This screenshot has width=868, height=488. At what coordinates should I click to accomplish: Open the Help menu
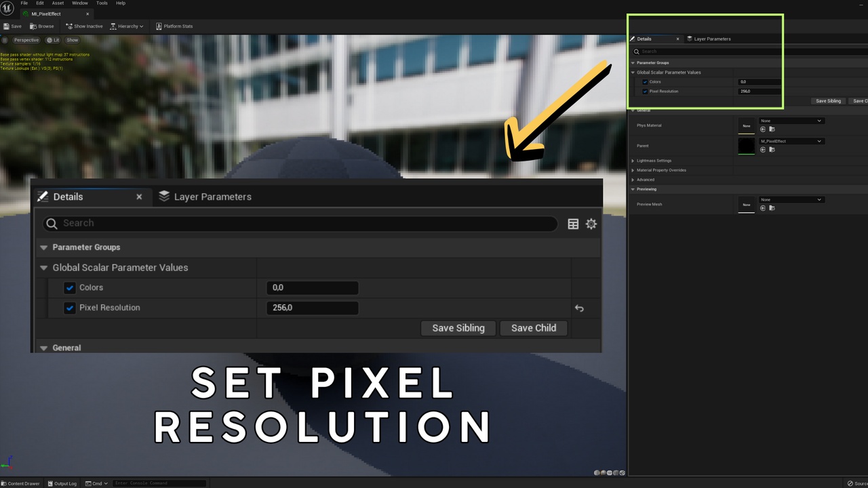pos(121,3)
